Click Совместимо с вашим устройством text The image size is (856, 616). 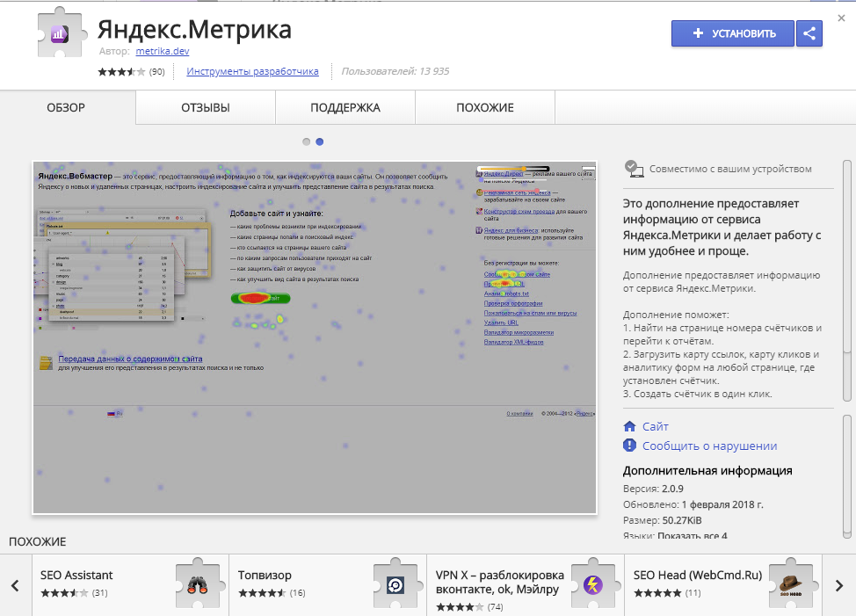[730, 169]
